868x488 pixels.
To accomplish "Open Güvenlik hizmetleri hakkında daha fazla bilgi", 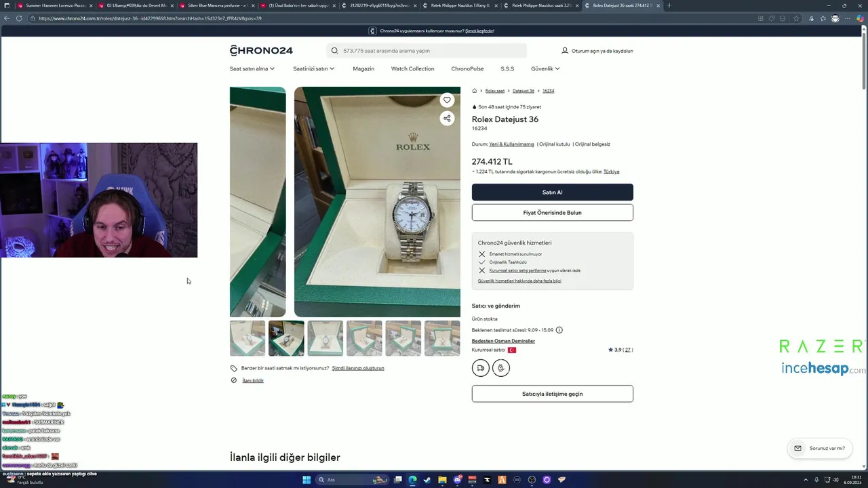I will 519,281.
